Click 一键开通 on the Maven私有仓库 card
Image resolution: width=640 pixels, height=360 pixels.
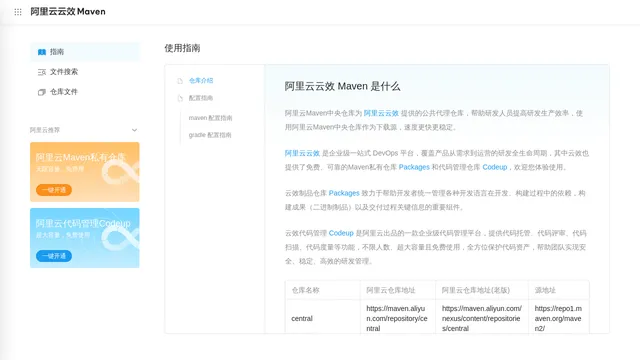tap(54, 190)
